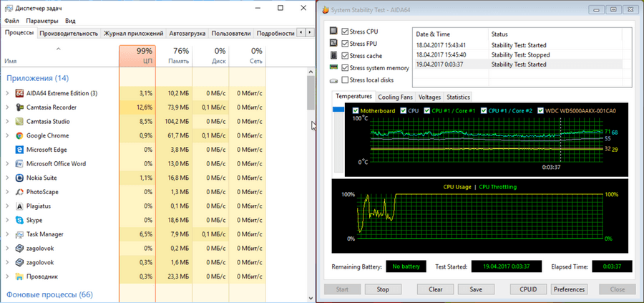Expand the Task Manager process entry

[x=7, y=234]
